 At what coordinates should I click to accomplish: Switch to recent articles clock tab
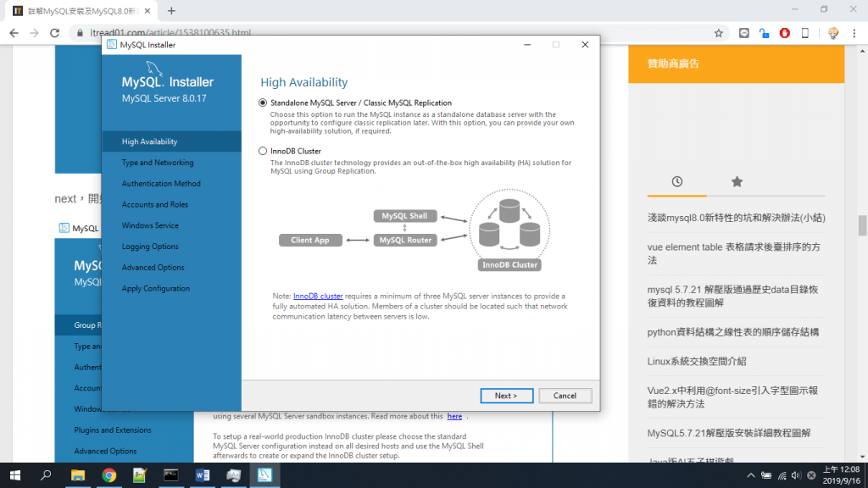pyautogui.click(x=677, y=181)
